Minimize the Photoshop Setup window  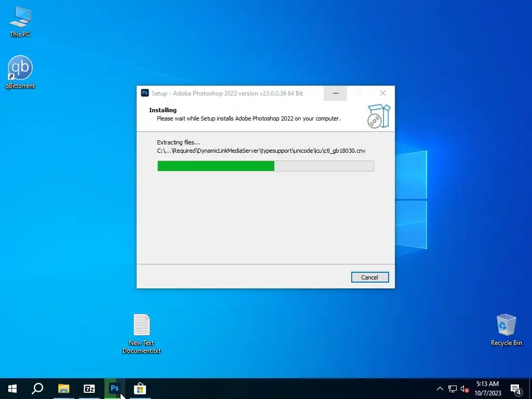(x=335, y=94)
